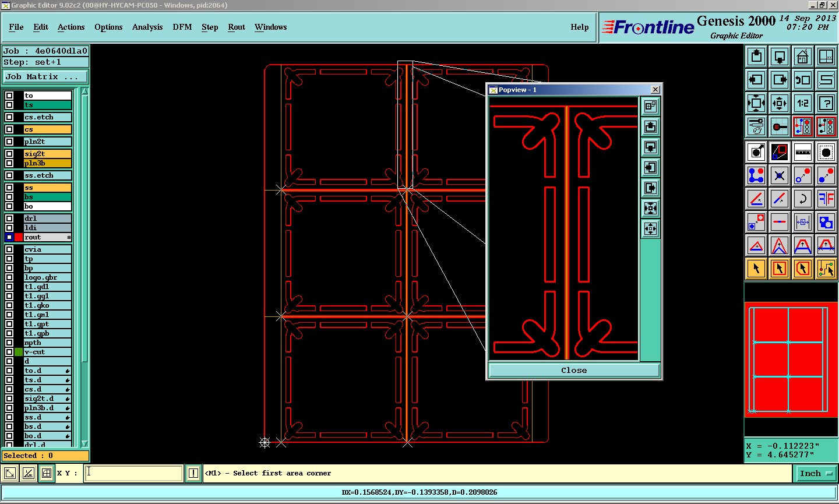Click the 1:2 zoom scale icon
Viewport: 839px width, 504px height.
(x=803, y=103)
